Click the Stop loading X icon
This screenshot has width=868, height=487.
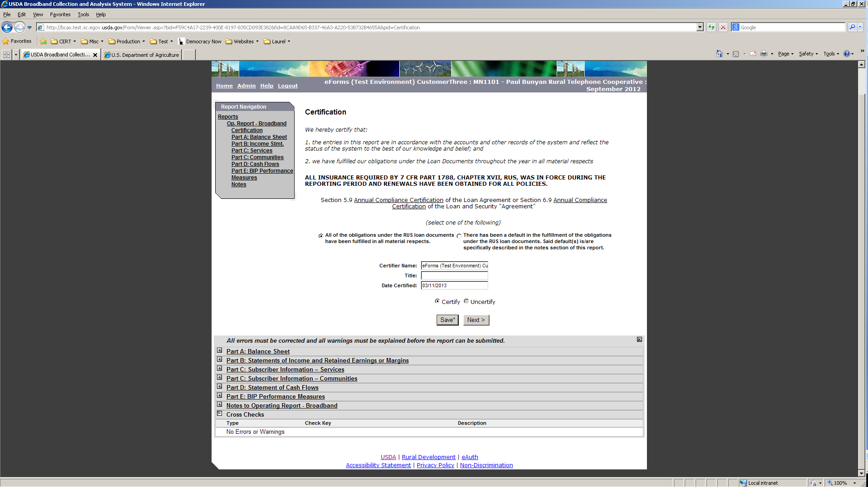(x=723, y=27)
